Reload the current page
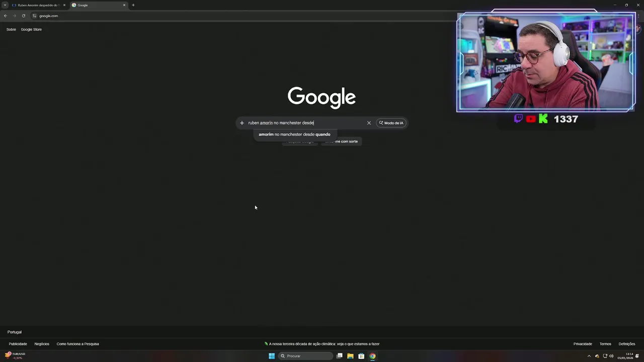 click(24, 16)
